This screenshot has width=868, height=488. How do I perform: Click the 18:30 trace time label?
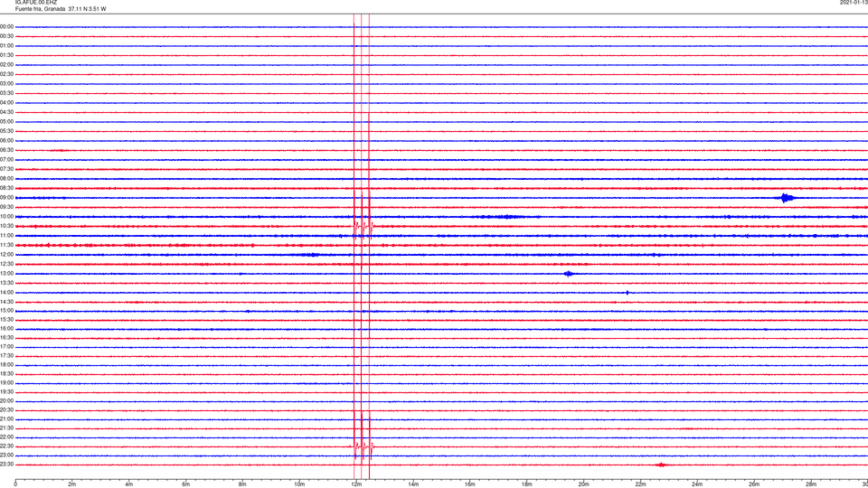[6, 374]
